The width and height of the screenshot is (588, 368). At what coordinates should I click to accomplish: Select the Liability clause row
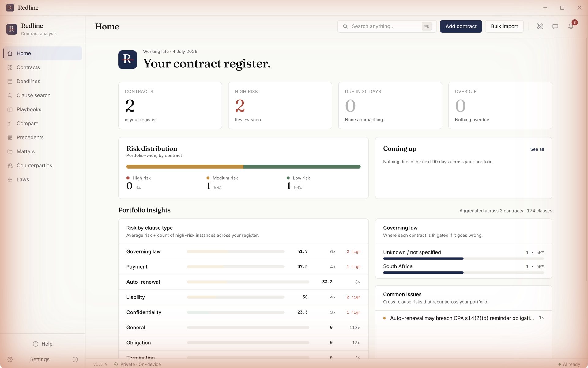point(243,297)
